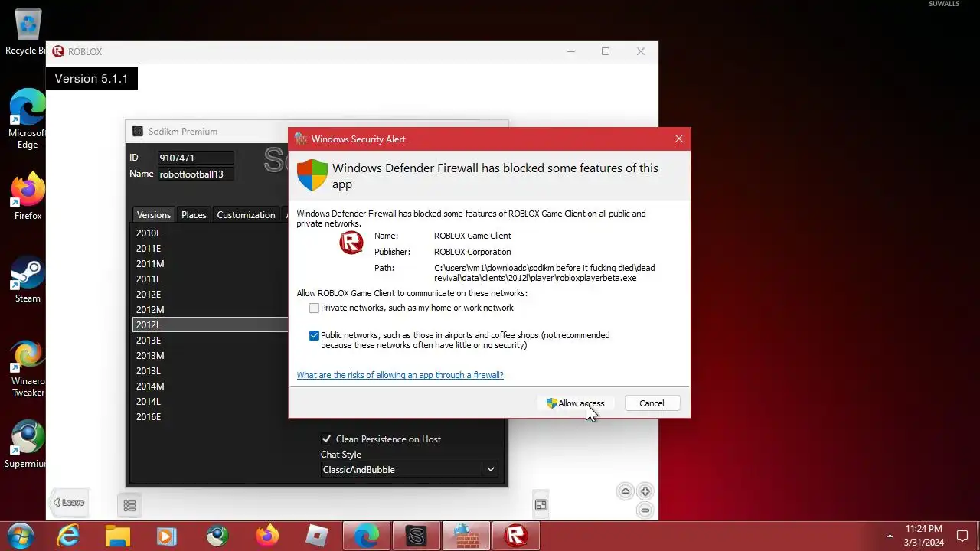980x551 pixels.
Task: Toggle Clean Persistence on Host checkbox
Action: (x=326, y=439)
